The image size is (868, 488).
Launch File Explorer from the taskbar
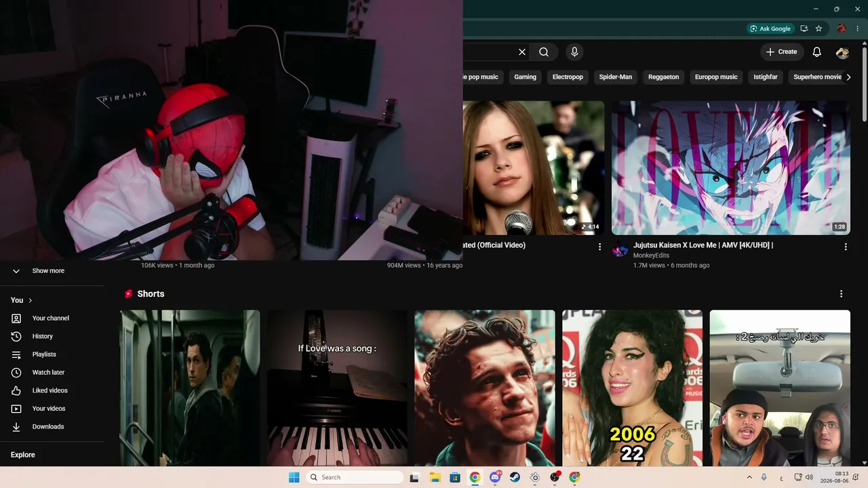coord(435,477)
